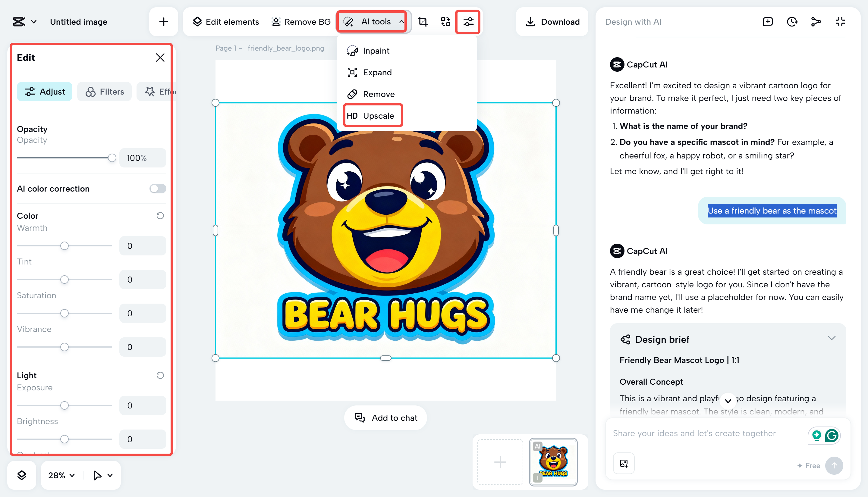868x497 pixels.
Task: Click the crop tool icon
Action: point(423,22)
